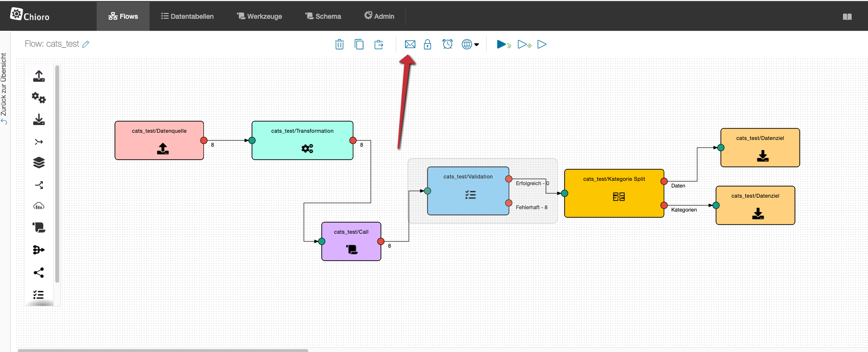Image resolution: width=868 pixels, height=352 pixels.
Task: Select the cats_test/Validation node
Action: click(468, 191)
